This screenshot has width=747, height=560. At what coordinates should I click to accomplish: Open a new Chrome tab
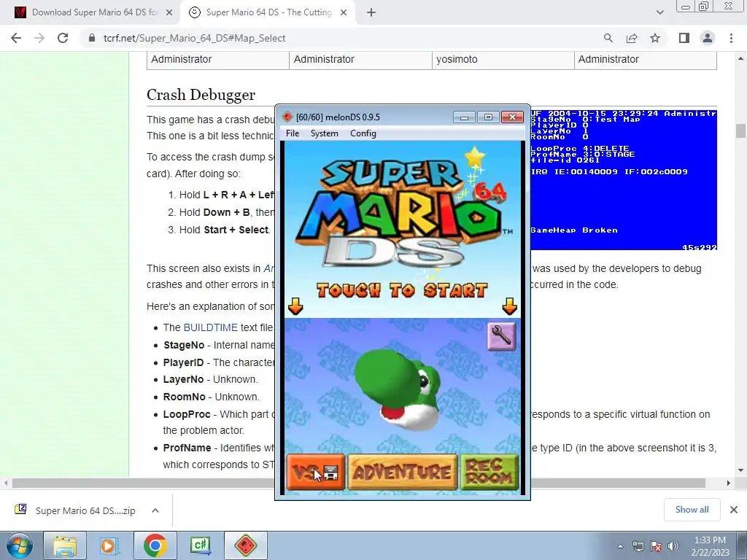coord(371,12)
